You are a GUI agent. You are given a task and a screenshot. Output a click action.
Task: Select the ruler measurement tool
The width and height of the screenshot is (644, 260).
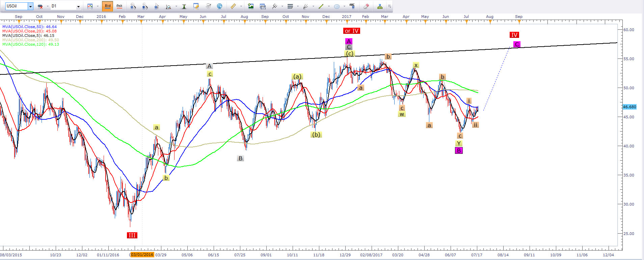click(233, 6)
